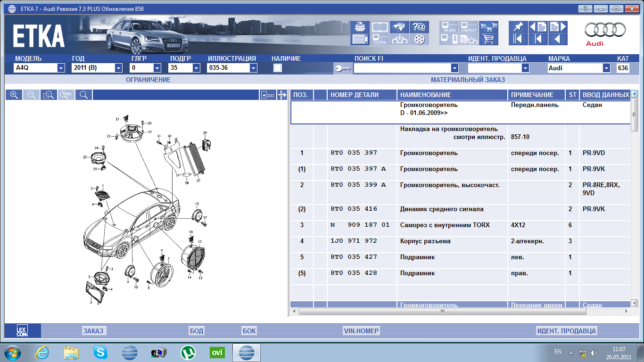Click the VIN-НОМЕР button
644x362 pixels.
362,331
